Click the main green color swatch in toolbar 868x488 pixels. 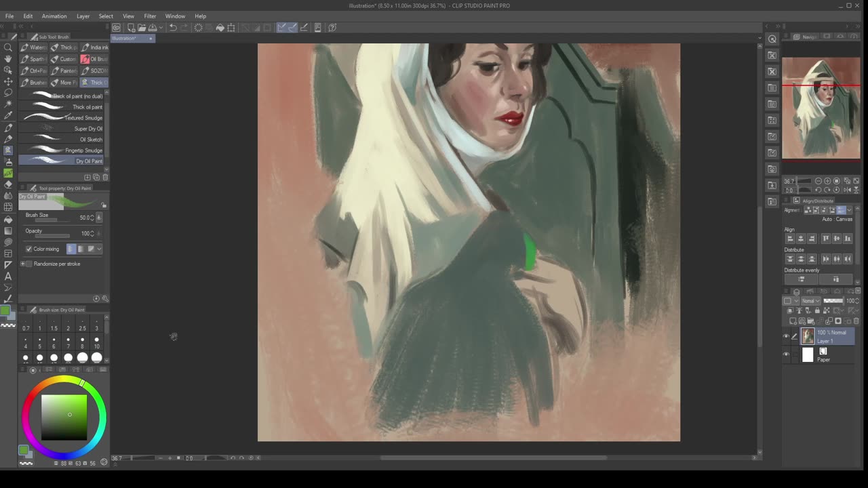pyautogui.click(x=5, y=312)
